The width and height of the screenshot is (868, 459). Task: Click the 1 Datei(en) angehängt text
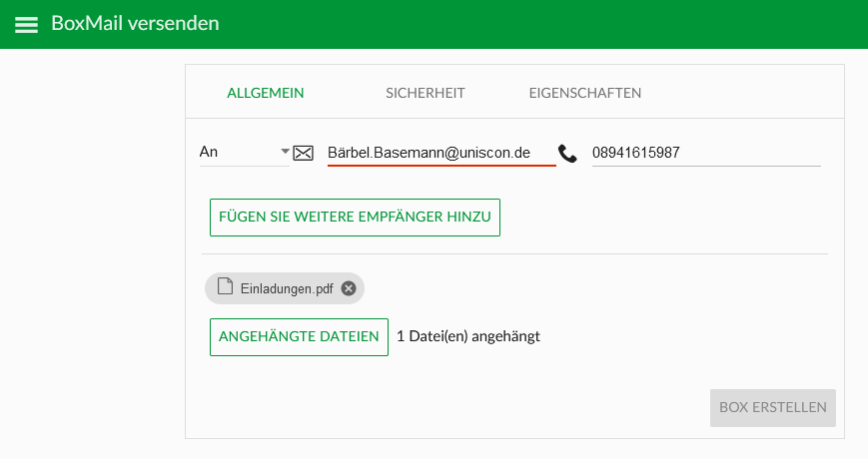468,336
